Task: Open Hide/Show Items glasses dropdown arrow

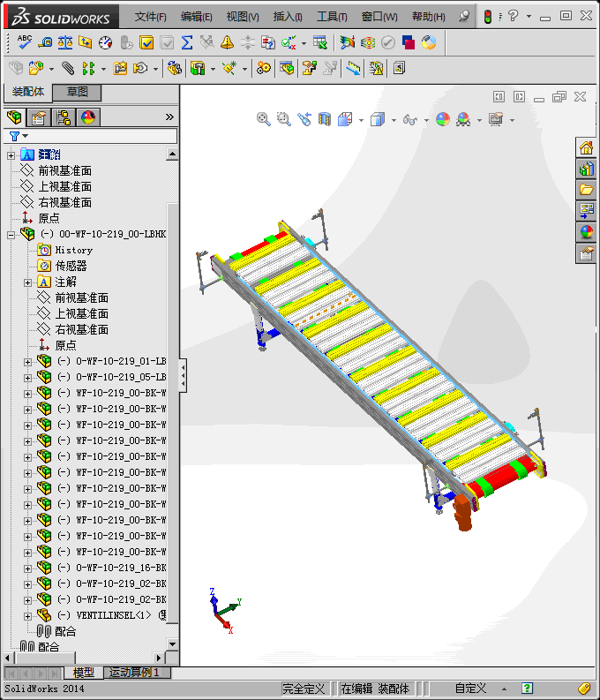Action: pyautogui.click(x=426, y=120)
